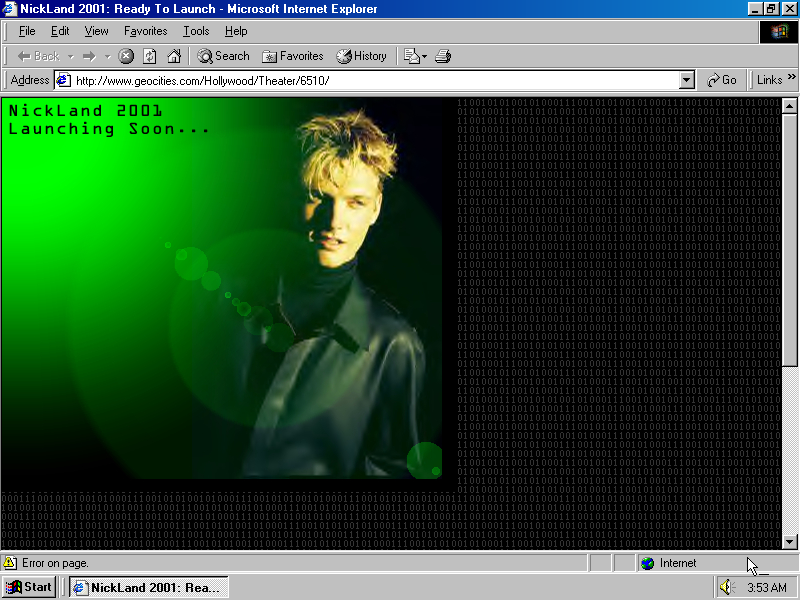The width and height of the screenshot is (800, 600).
Task: Expand the Links toolbar chevron
Action: (791, 77)
